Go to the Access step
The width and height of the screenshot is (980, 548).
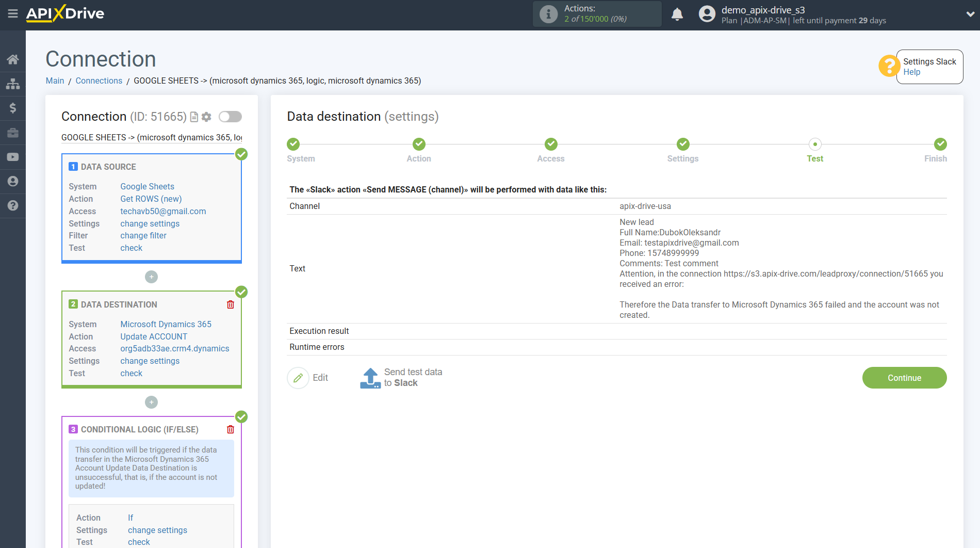[551, 144]
